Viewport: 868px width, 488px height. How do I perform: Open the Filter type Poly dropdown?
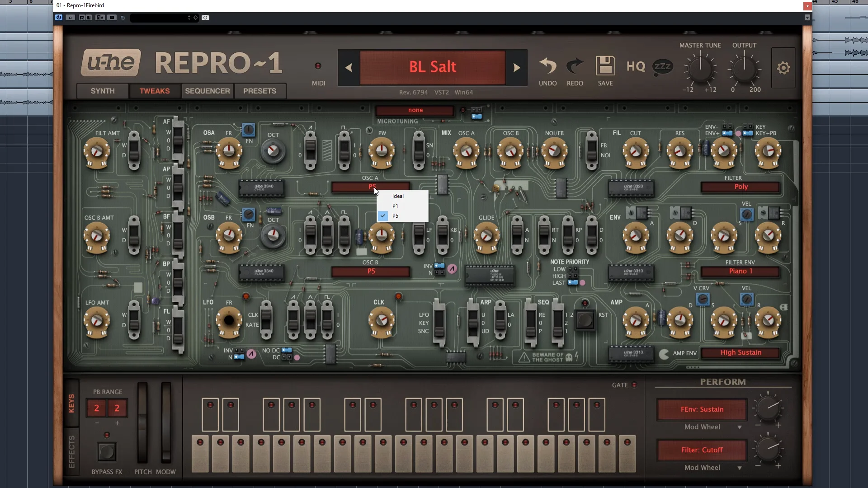tap(741, 187)
